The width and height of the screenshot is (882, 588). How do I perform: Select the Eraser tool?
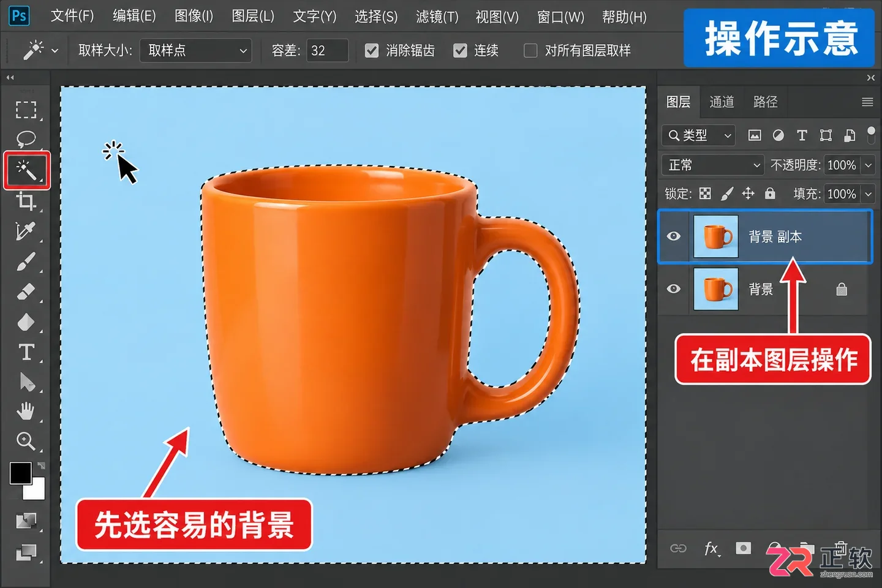click(26, 292)
